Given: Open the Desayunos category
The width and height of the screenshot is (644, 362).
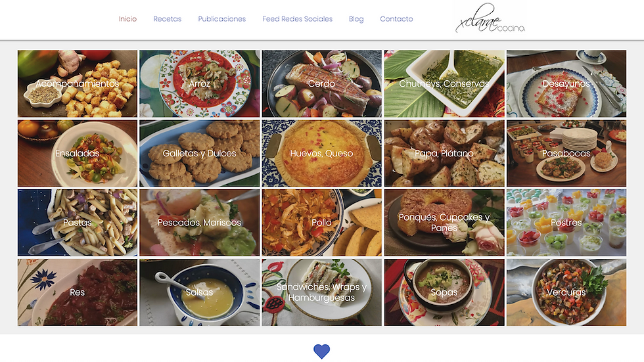Looking at the screenshot, I should coord(566,83).
